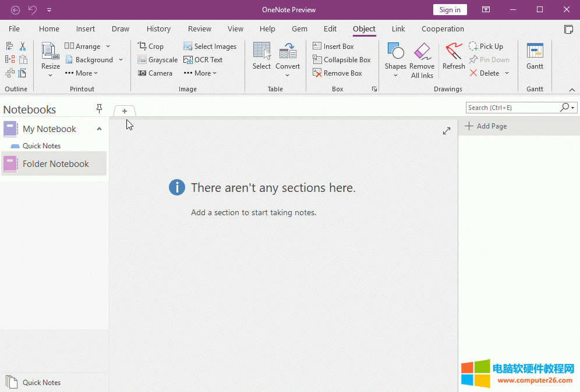The height and width of the screenshot is (392, 580).
Task: Switch to the Gem ribbon tab
Action: tap(299, 28)
